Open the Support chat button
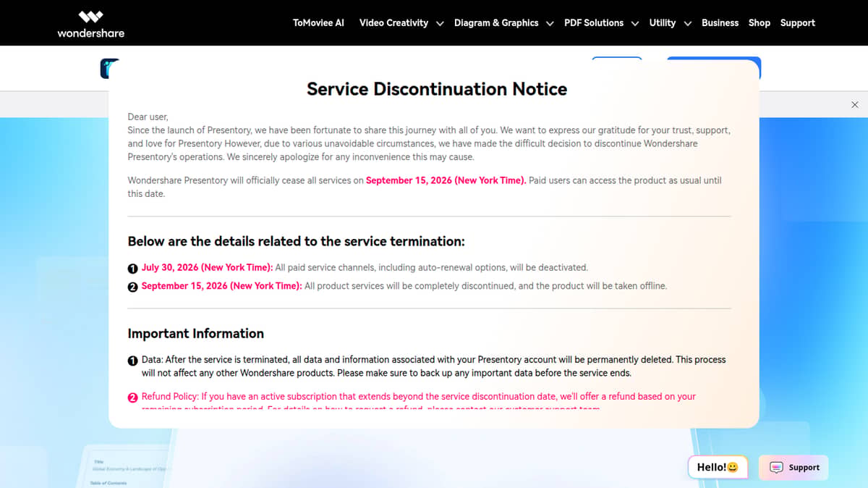 point(793,467)
